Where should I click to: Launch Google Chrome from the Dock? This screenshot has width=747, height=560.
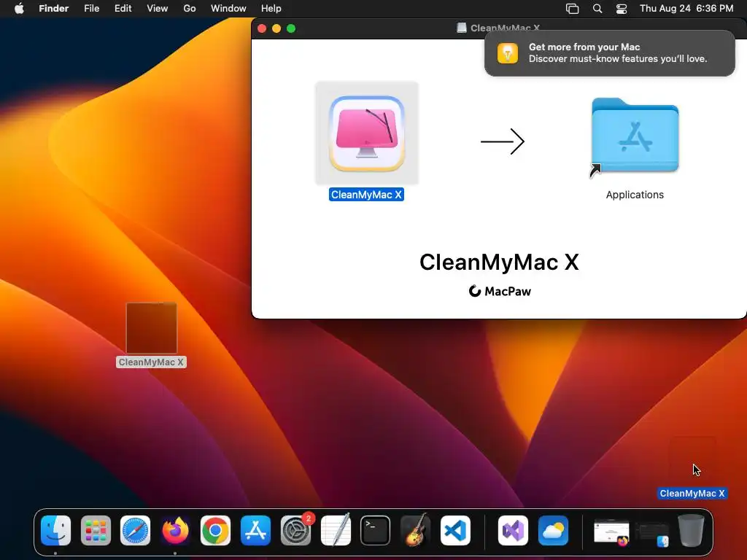coord(215,531)
